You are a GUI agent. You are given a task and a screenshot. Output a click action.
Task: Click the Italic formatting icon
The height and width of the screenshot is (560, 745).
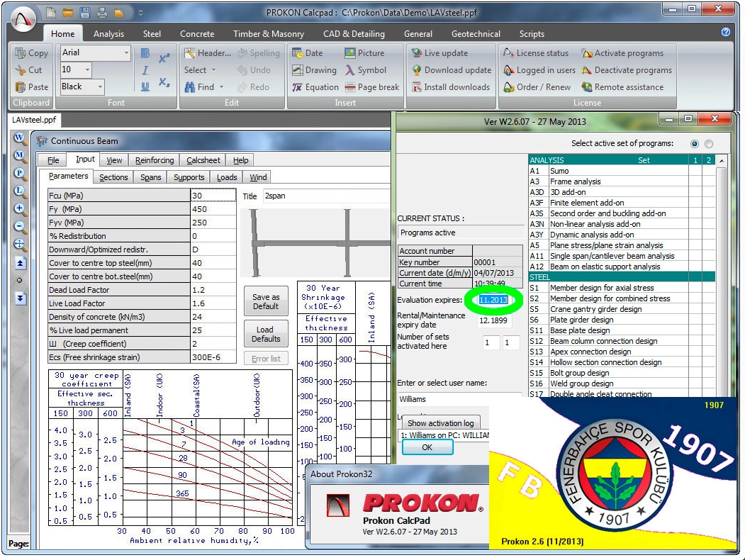pyautogui.click(x=145, y=69)
